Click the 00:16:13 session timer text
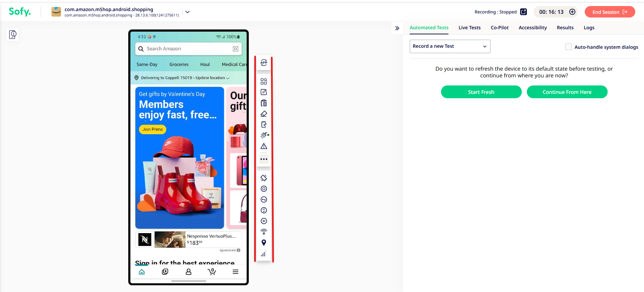644x292 pixels. (551, 12)
